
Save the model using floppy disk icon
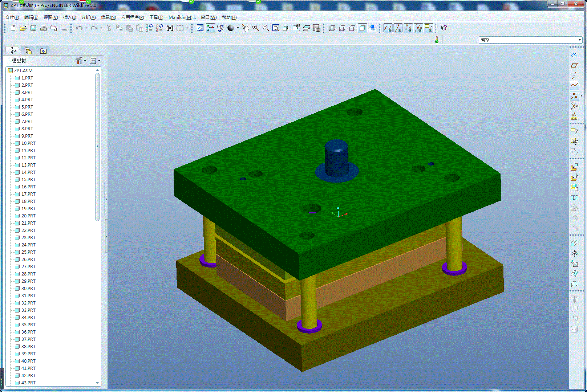point(33,28)
